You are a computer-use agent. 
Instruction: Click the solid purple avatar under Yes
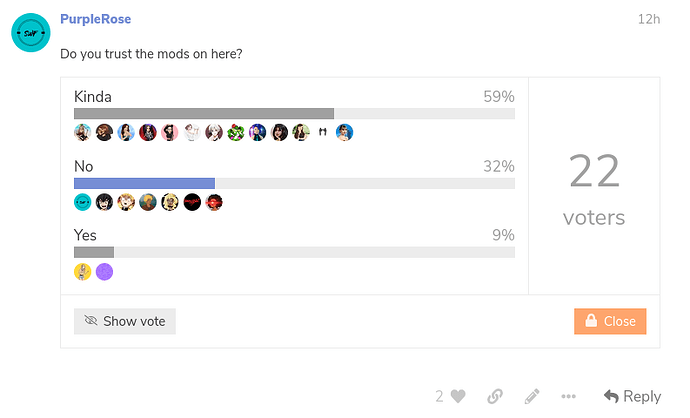pyautogui.click(x=104, y=271)
